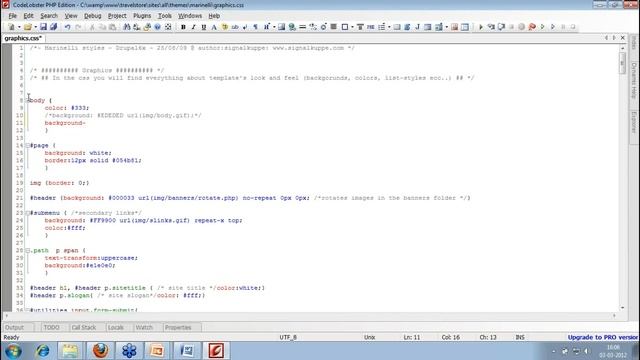The height and width of the screenshot is (360, 640).
Task: Click the INS indicator in the status bar
Action: tap(520, 337)
